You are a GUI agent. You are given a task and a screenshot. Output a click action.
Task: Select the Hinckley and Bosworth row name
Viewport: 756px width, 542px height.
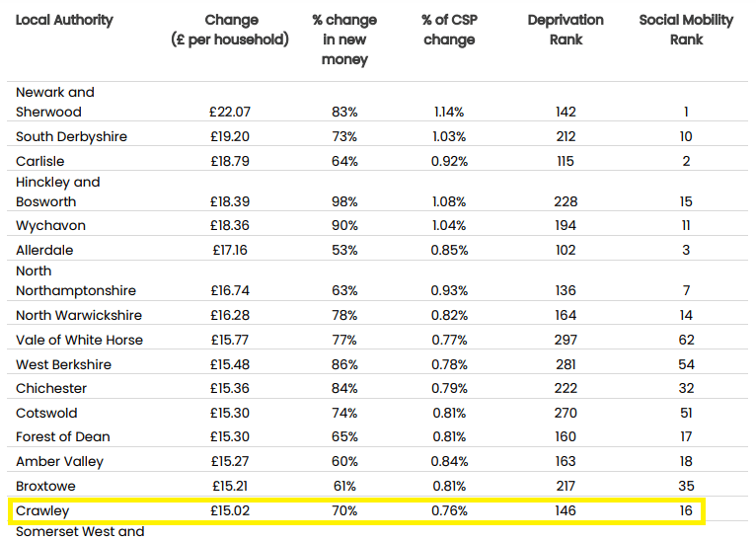point(57,192)
